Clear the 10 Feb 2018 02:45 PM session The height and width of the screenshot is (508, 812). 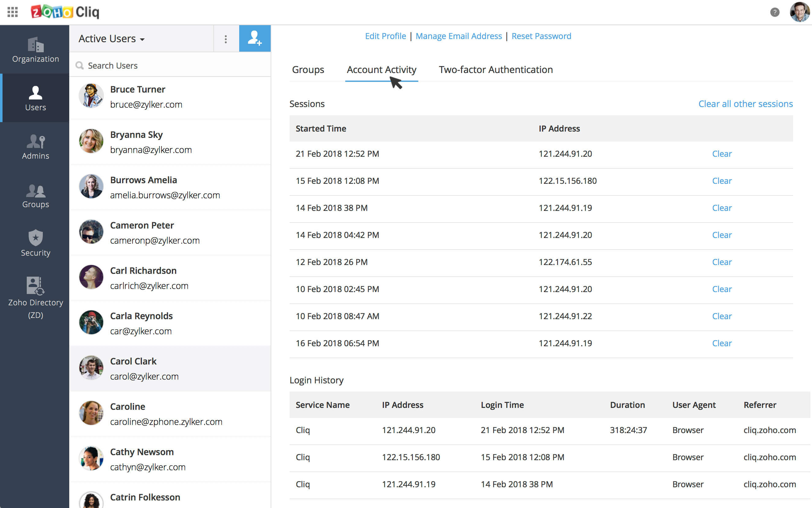722,289
